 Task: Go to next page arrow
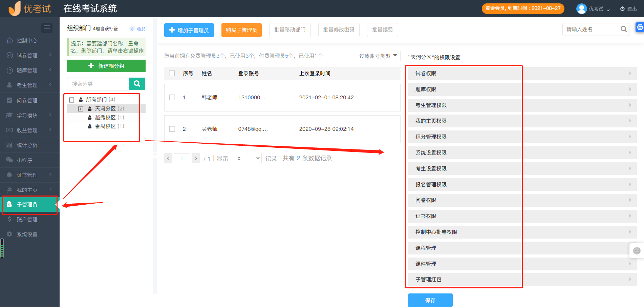(196, 158)
